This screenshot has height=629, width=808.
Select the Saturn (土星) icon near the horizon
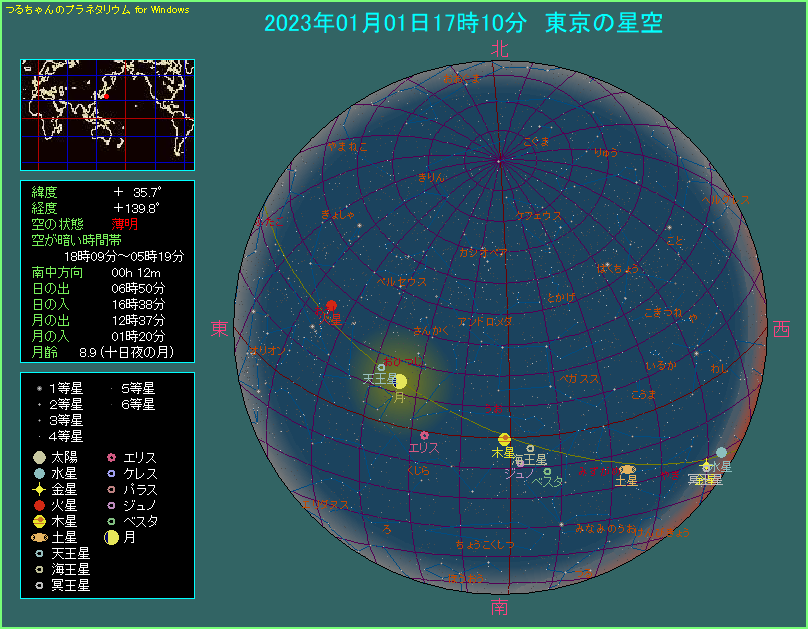pyautogui.click(x=627, y=469)
